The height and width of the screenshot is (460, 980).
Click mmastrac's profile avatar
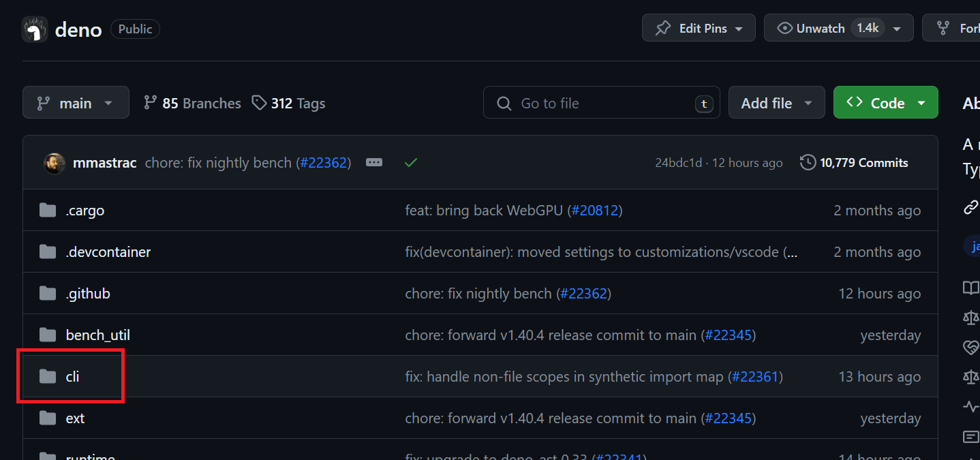tap(54, 162)
